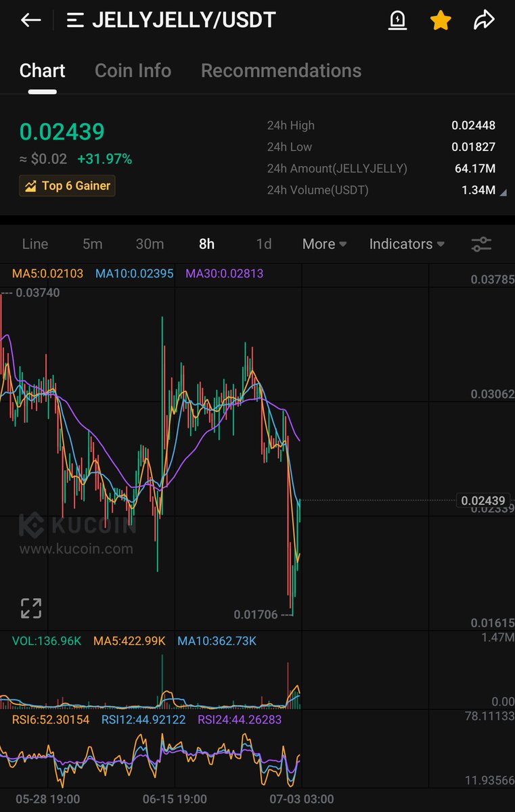Tap the current price 0.02439
Image resolution: width=515 pixels, height=812 pixels.
pyautogui.click(x=62, y=131)
